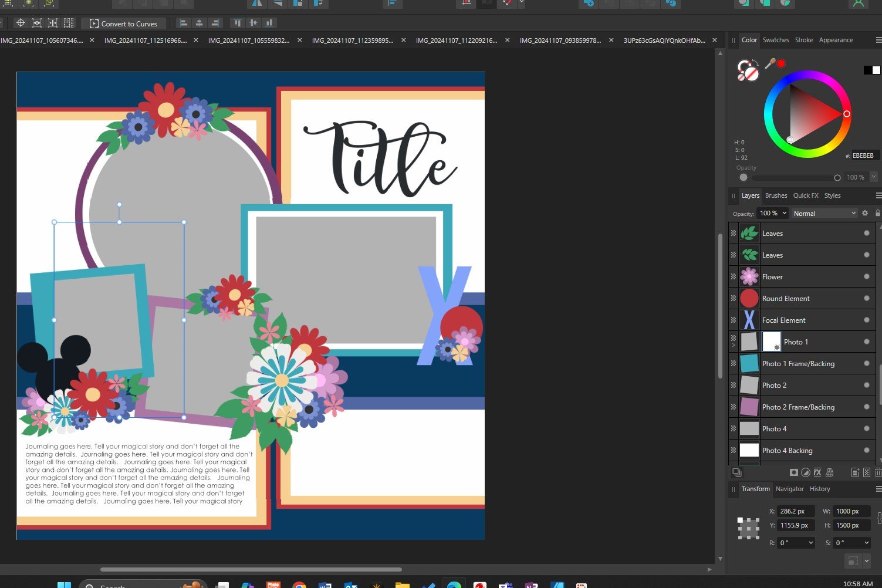Delete layer using the trash icon

pos(878,472)
